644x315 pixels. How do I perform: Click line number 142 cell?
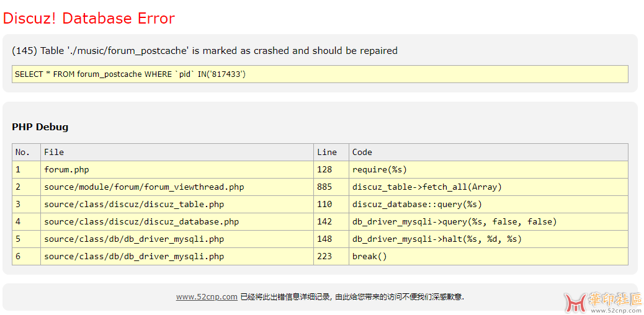(x=331, y=222)
